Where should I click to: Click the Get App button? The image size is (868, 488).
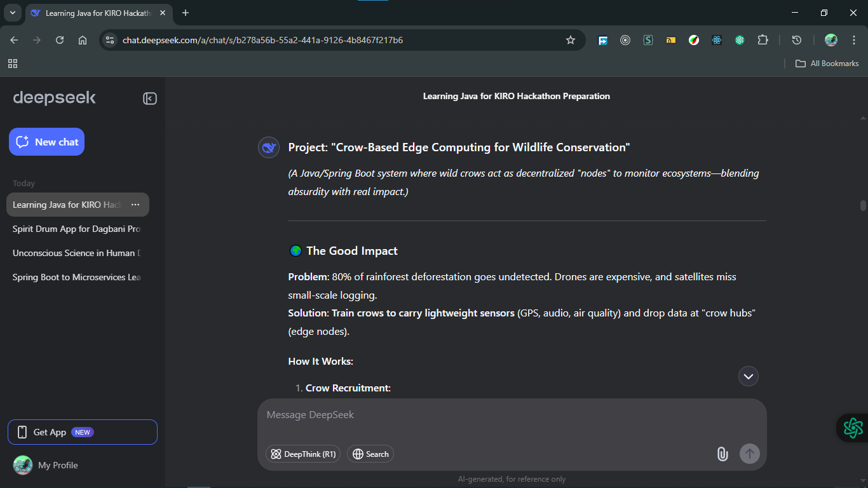tap(83, 432)
